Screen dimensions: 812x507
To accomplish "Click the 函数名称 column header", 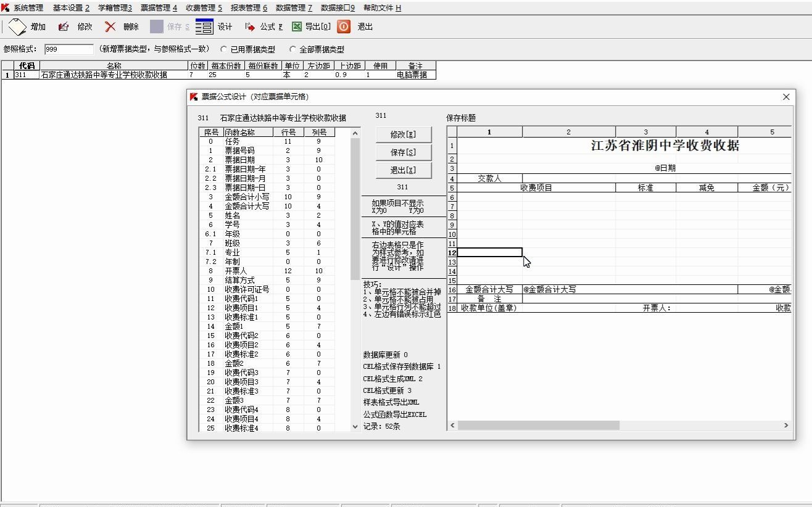I will click(247, 132).
